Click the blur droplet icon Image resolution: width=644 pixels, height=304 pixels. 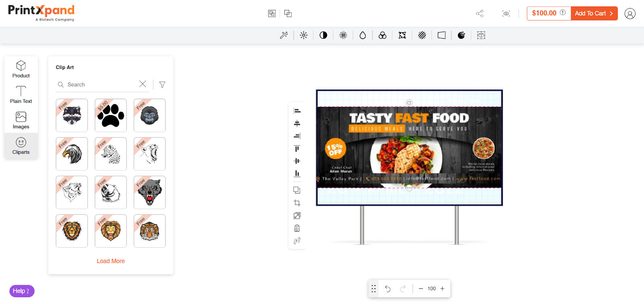tap(363, 35)
